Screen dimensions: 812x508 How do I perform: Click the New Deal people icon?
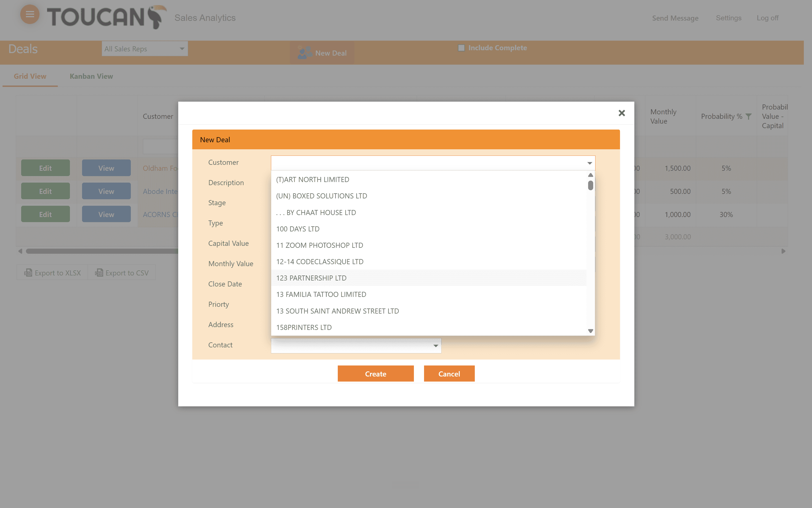tap(305, 53)
